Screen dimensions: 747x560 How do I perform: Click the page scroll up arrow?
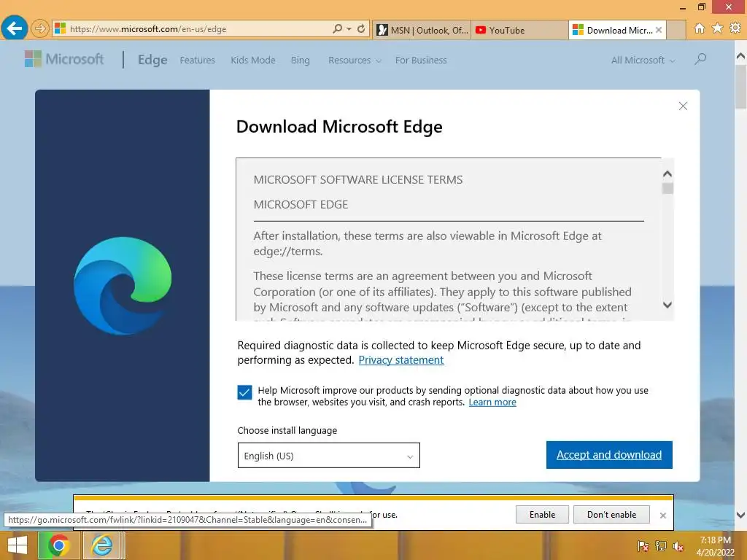pos(741,56)
